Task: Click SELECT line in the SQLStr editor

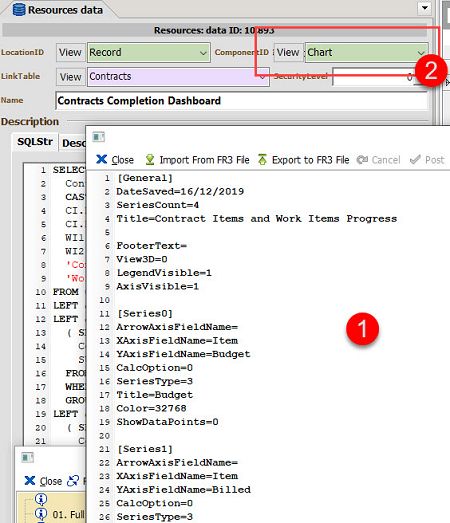Action: [x=69, y=170]
